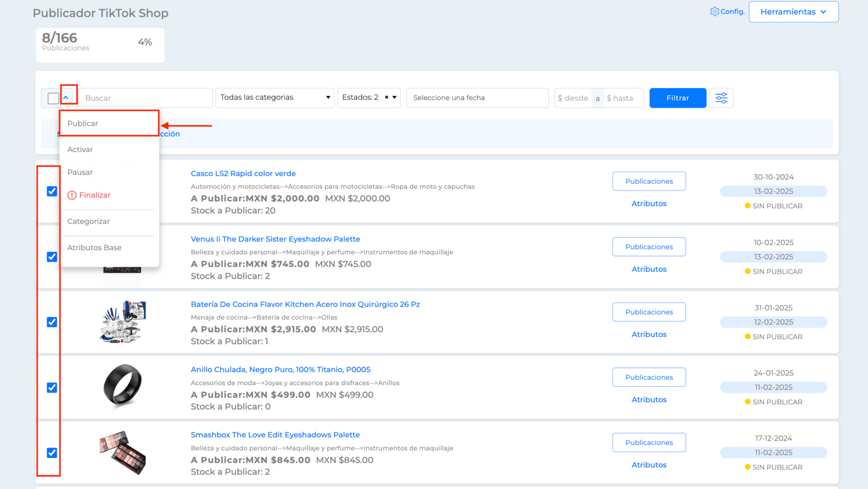The width and height of the screenshot is (868, 489).
Task: Click the $ hasta maximum price field
Action: (x=623, y=98)
